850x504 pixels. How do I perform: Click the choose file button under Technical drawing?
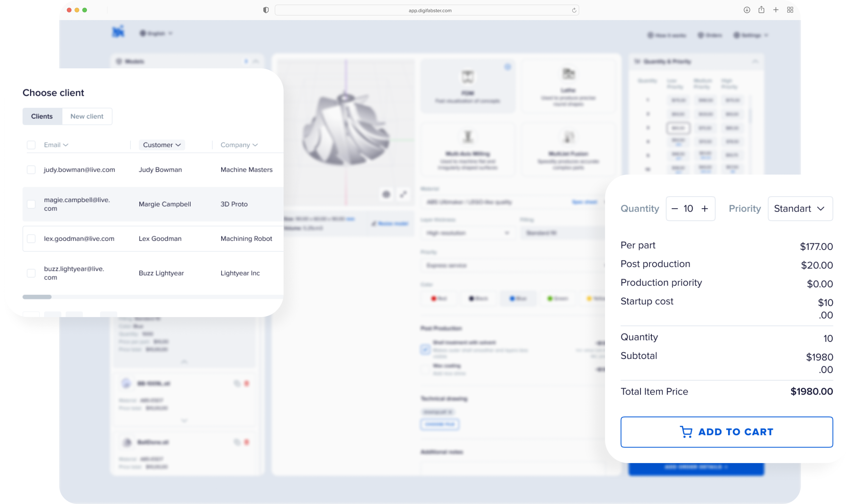(440, 424)
